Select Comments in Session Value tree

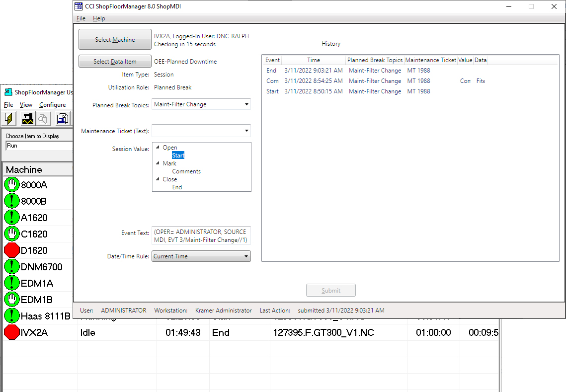point(186,171)
